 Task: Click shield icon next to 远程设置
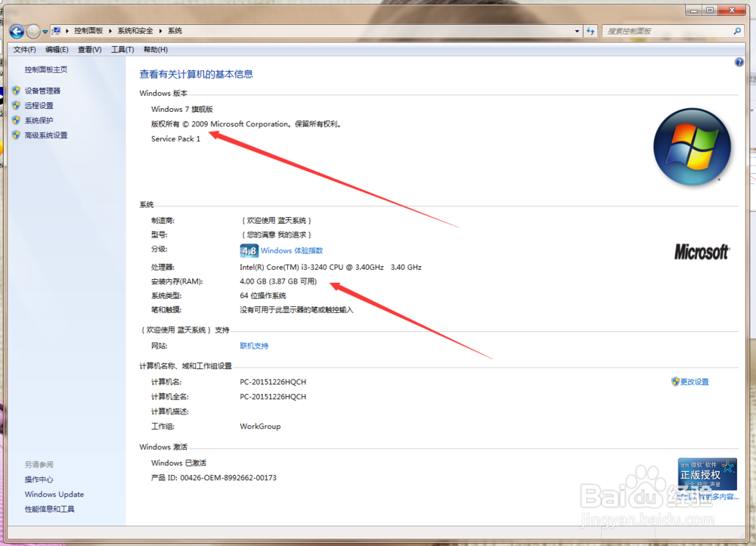point(17,106)
